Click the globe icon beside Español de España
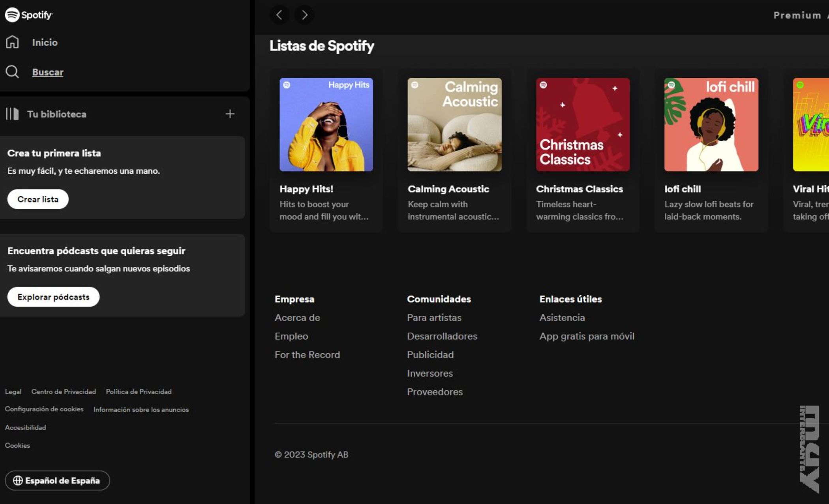Viewport: 829px width, 504px height. (17, 481)
